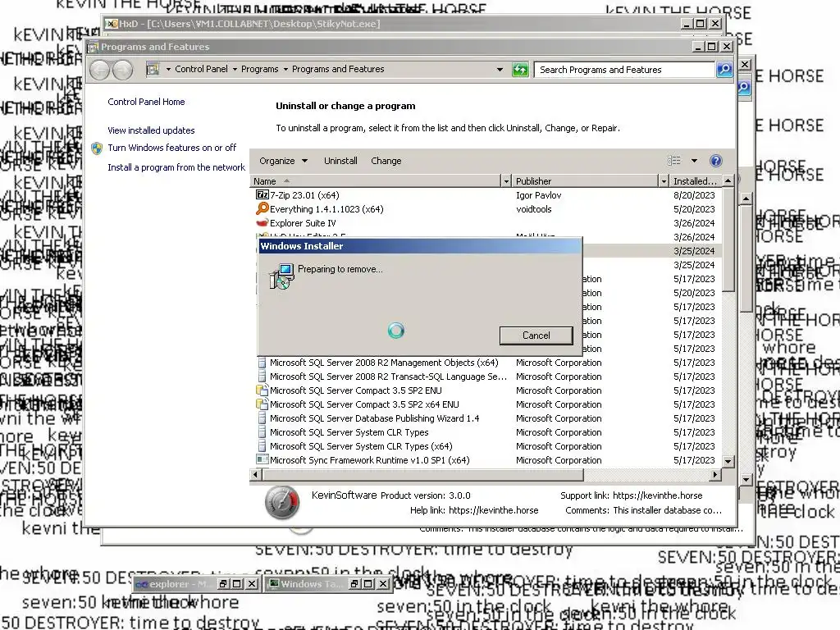Screen dimensions: 840x630
Task: Sort by the Publisher column header
Action: [x=584, y=181]
